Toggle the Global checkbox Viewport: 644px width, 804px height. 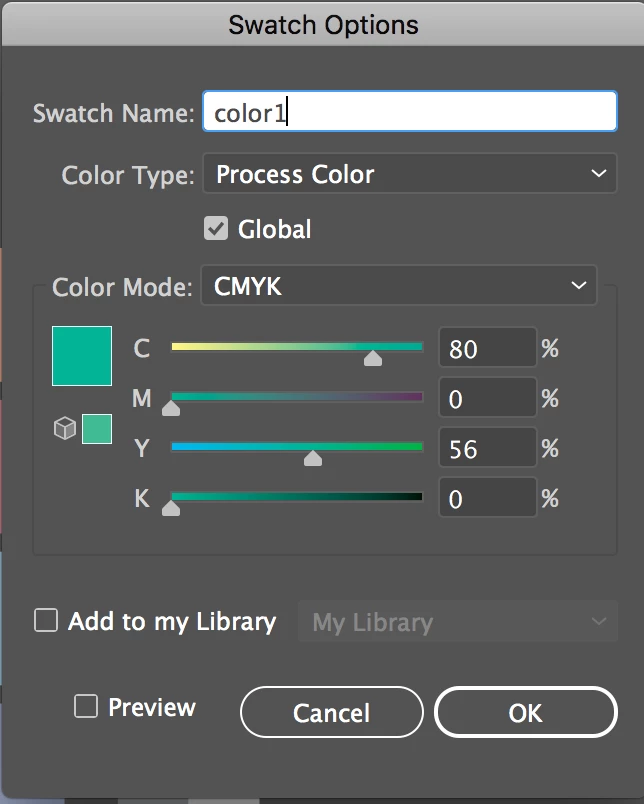[x=216, y=229]
